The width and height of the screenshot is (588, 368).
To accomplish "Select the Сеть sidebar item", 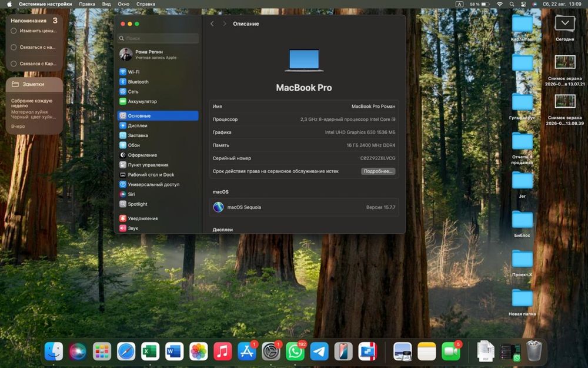I will [158, 91].
